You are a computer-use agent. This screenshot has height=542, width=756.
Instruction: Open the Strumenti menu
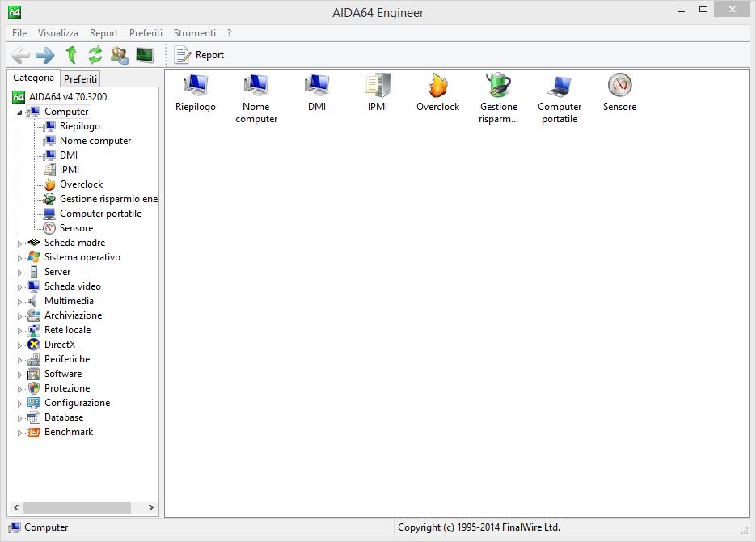pyautogui.click(x=194, y=33)
